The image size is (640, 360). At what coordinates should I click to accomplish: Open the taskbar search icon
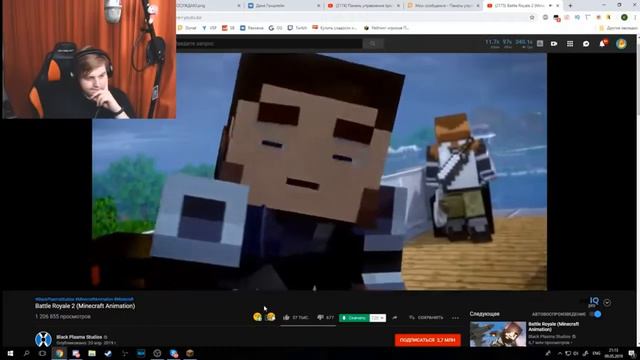27,353
